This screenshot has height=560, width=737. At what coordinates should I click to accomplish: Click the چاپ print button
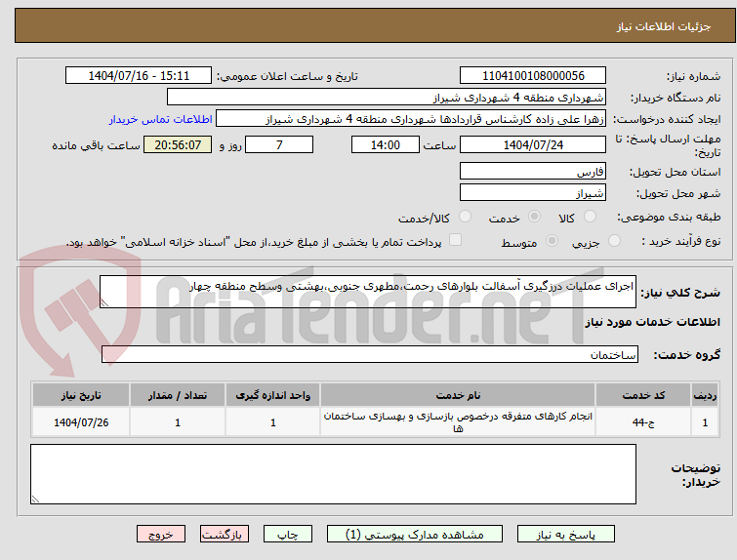[288, 535]
